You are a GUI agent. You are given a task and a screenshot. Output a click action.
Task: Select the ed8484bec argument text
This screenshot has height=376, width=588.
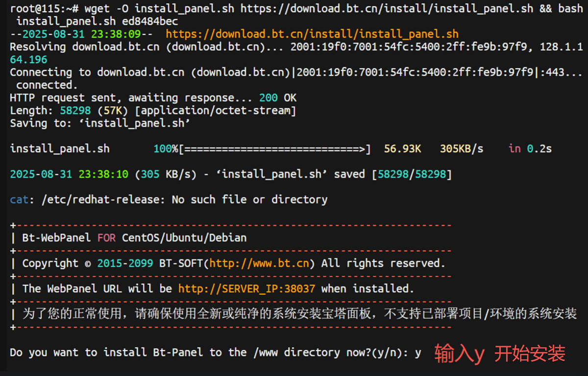(147, 22)
